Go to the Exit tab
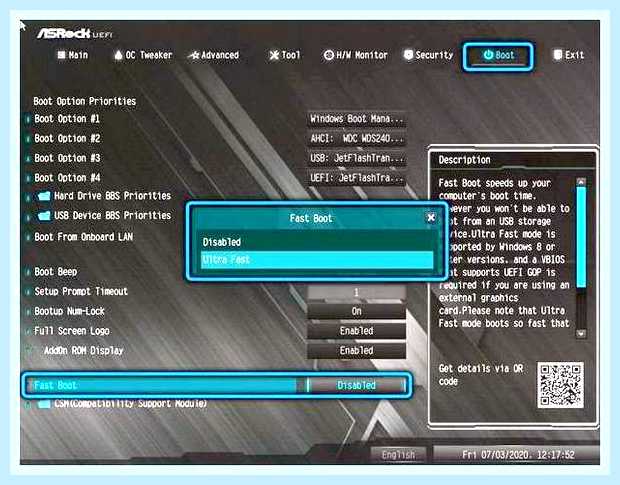 pos(569,55)
